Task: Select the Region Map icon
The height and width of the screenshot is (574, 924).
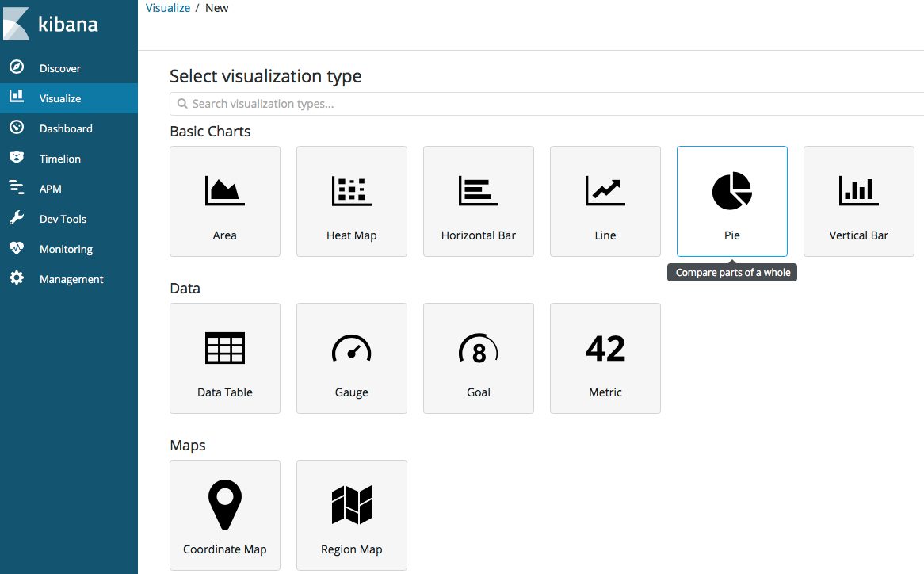Action: coord(352,505)
